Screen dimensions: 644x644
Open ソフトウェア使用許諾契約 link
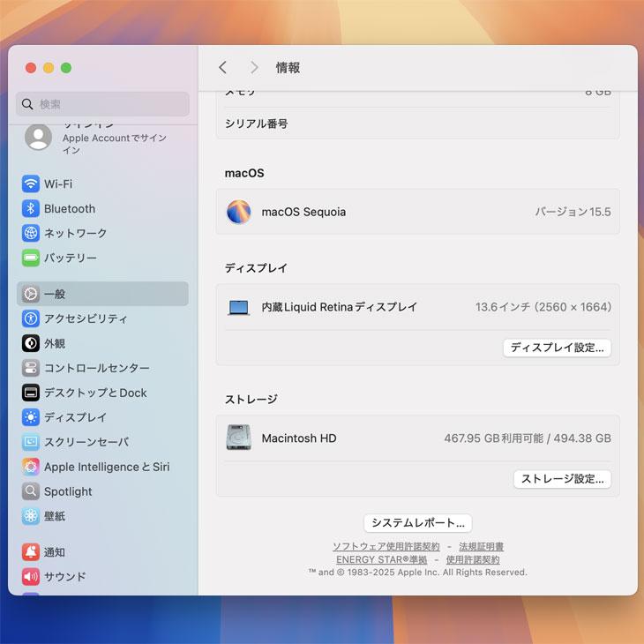click(386, 547)
